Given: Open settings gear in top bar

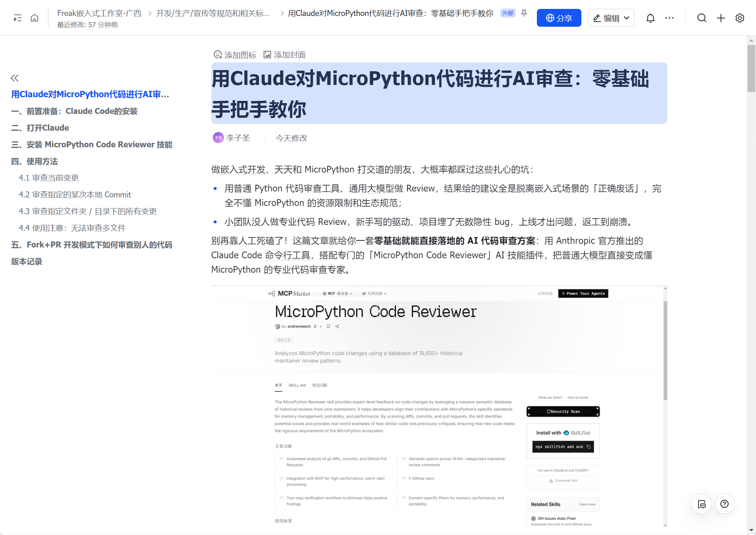Looking at the screenshot, I should coord(740,18).
